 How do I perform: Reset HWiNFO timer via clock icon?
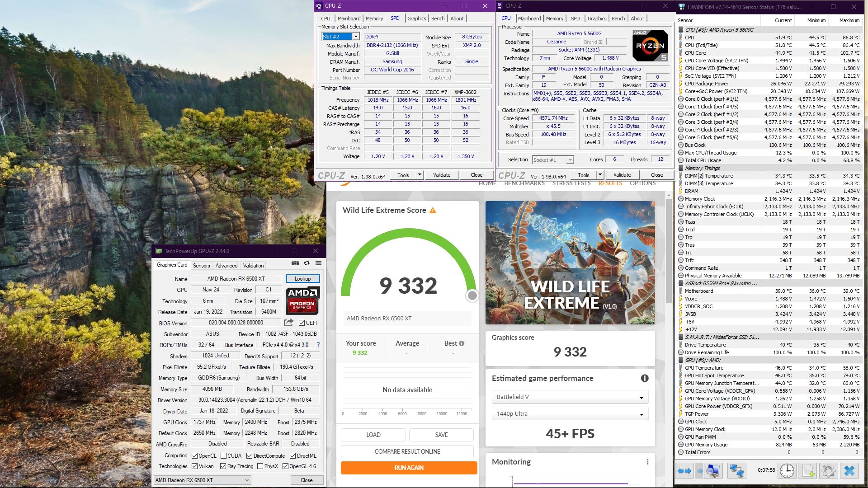pos(787,471)
